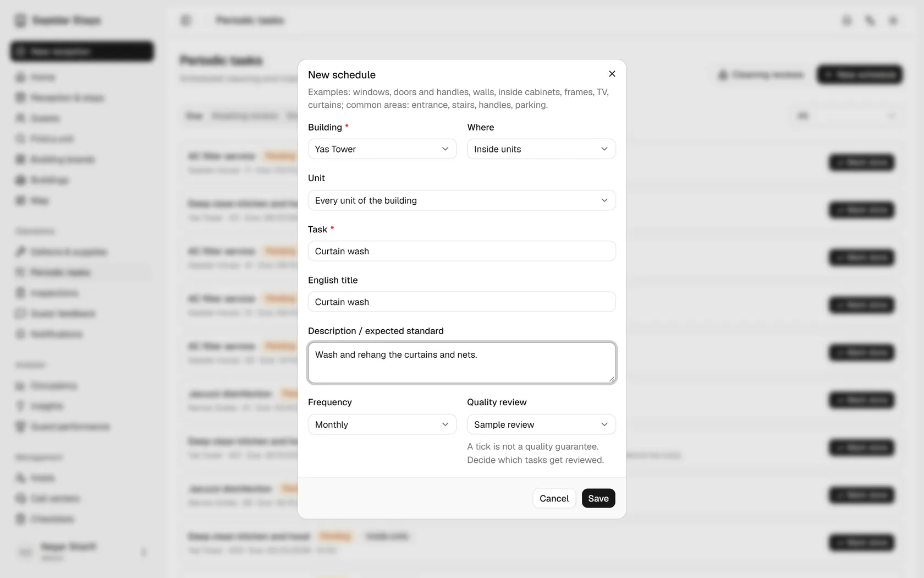The width and height of the screenshot is (924, 578).
Task: Click the blurred notification icon in top bar
Action: pos(847,20)
